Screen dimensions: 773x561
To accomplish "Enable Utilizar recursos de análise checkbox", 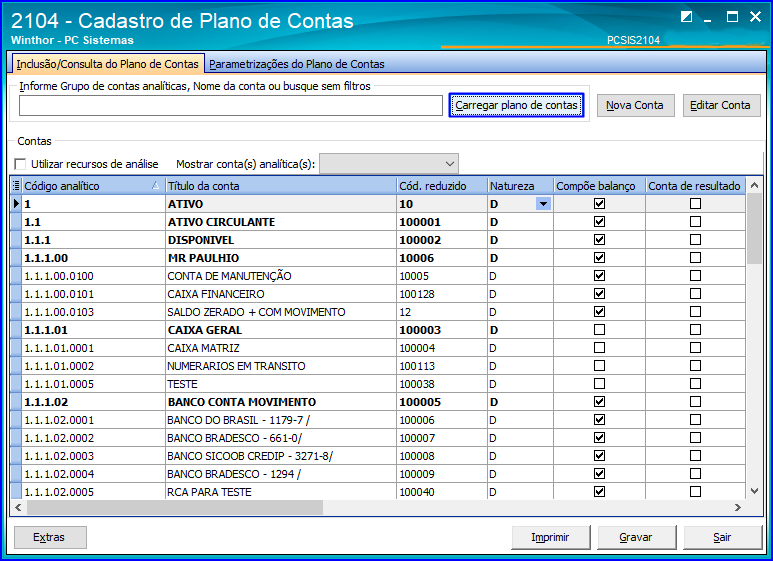I will pyautogui.click(x=20, y=164).
